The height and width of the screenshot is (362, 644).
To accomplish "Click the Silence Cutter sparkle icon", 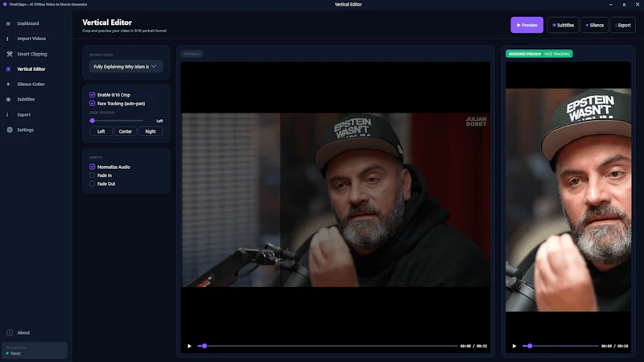I will coord(8,84).
